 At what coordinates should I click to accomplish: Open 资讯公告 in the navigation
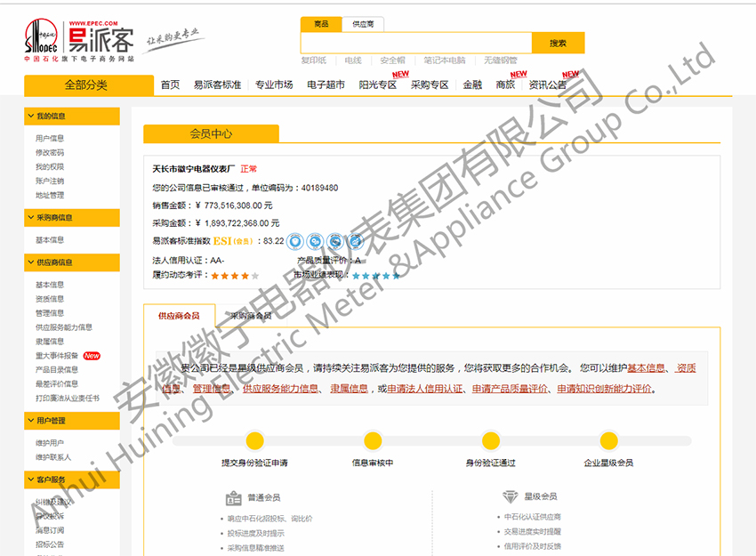[x=548, y=85]
